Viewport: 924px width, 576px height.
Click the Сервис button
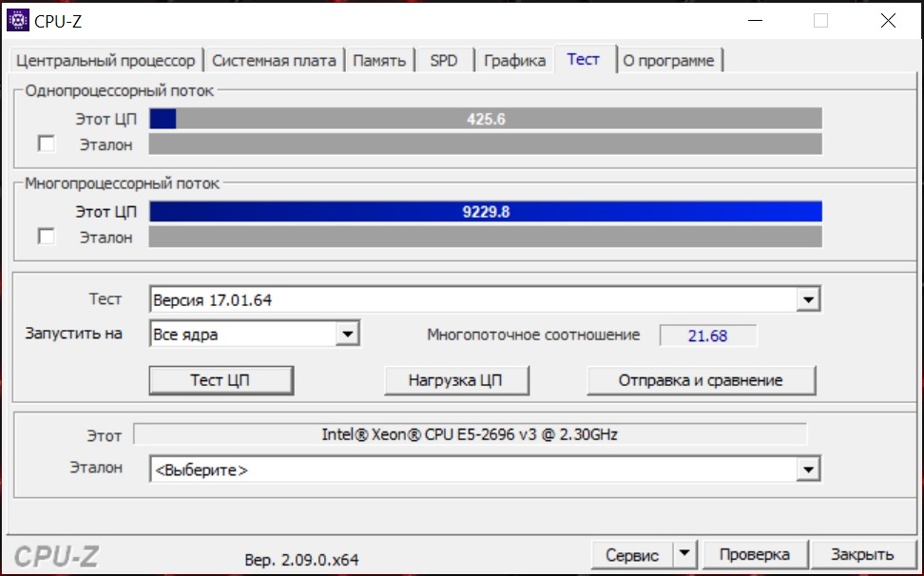[x=632, y=554]
